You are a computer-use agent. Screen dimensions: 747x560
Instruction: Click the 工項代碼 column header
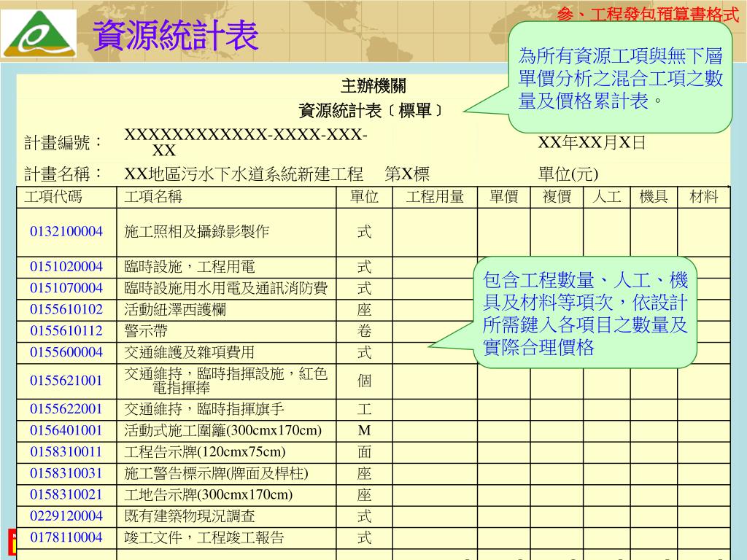[53, 197]
